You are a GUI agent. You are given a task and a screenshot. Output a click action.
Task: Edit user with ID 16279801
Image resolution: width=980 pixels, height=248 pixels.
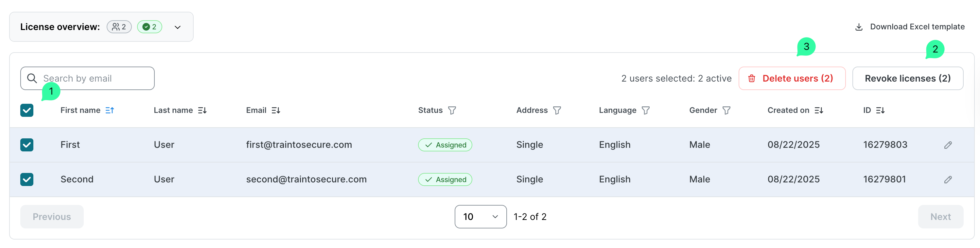pos(948,180)
